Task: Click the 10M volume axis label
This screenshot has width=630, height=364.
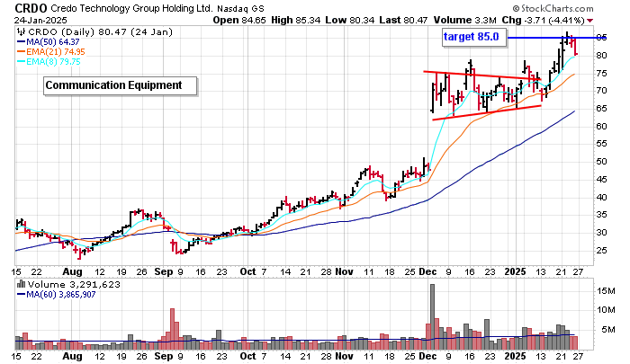Action: coord(607,310)
